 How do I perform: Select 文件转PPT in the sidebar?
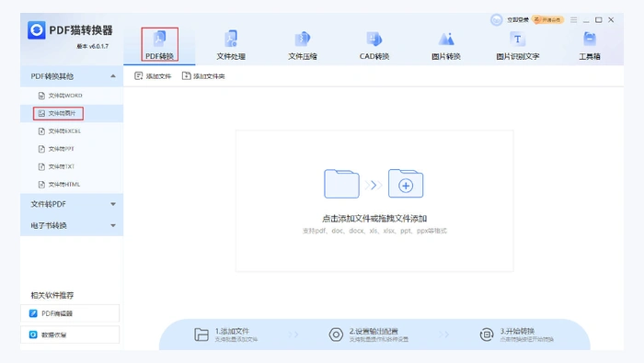[x=72, y=149]
